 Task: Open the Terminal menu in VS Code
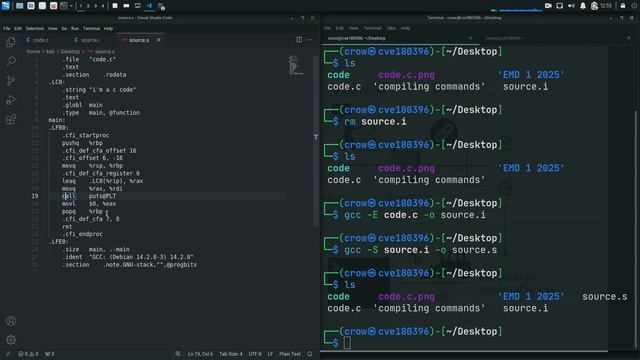pos(91,29)
